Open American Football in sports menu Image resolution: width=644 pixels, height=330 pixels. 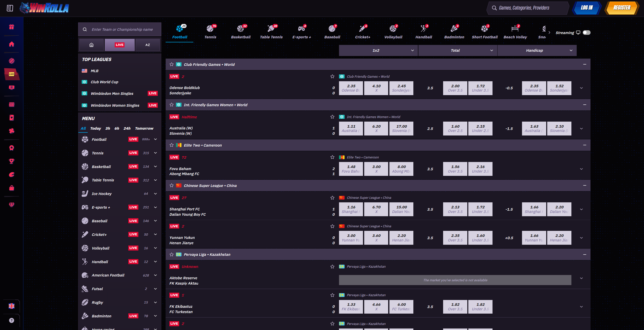tap(120, 275)
